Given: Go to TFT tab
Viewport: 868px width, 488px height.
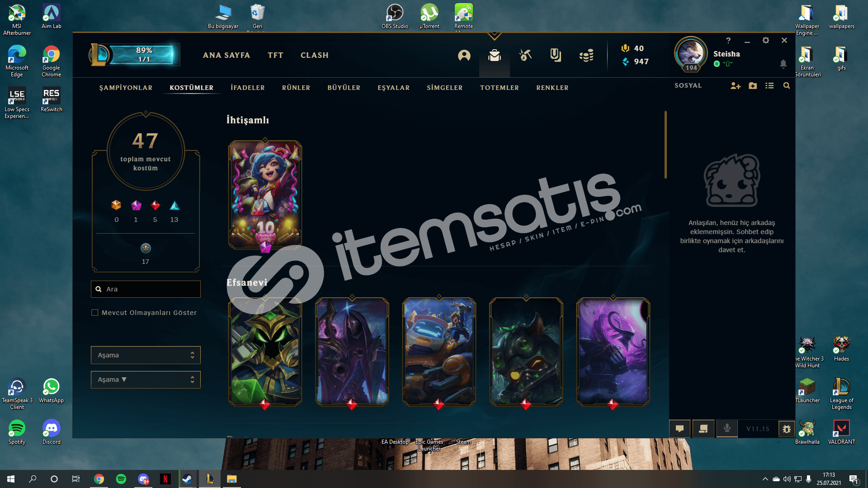Looking at the screenshot, I should pyautogui.click(x=275, y=55).
